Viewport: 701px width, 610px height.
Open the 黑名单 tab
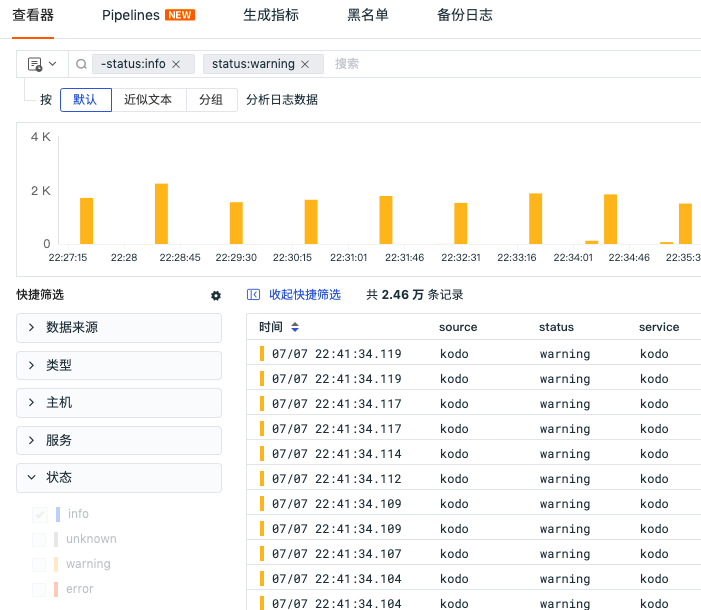[368, 15]
